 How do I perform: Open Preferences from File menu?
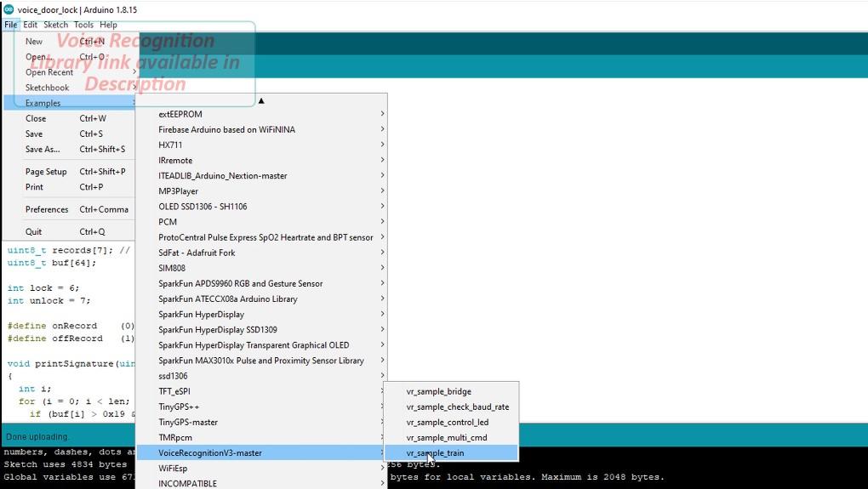coord(69,210)
